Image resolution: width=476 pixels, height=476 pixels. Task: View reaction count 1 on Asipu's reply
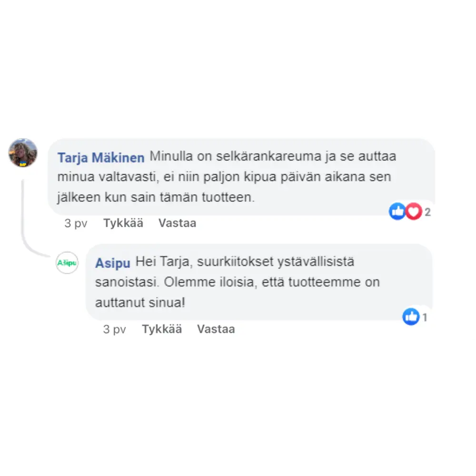(x=425, y=317)
